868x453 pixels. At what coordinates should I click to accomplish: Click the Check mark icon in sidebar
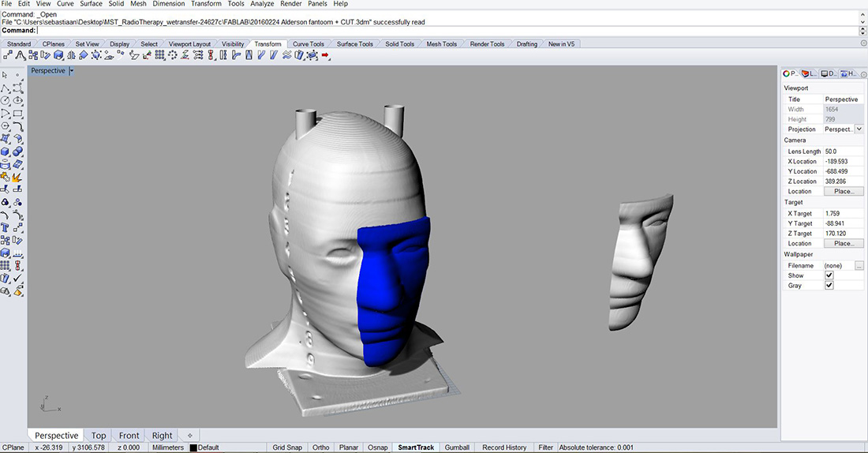click(x=17, y=278)
